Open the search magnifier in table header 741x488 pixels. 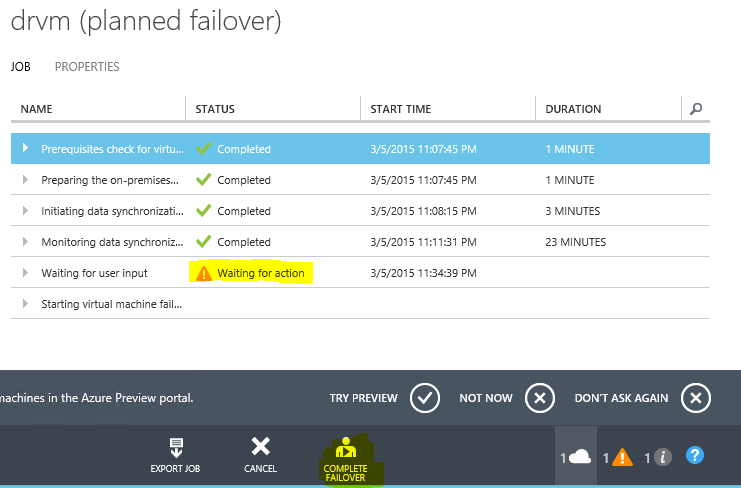coord(696,108)
